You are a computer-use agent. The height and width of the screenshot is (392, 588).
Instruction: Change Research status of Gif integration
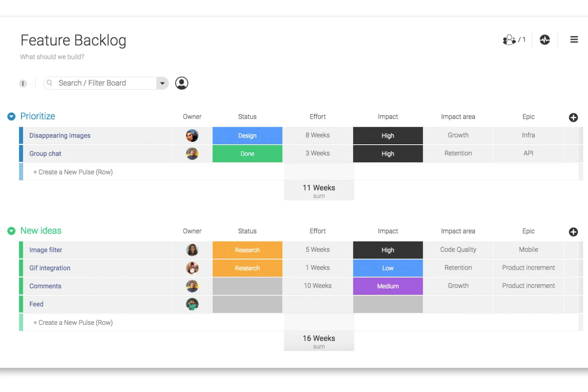click(248, 268)
